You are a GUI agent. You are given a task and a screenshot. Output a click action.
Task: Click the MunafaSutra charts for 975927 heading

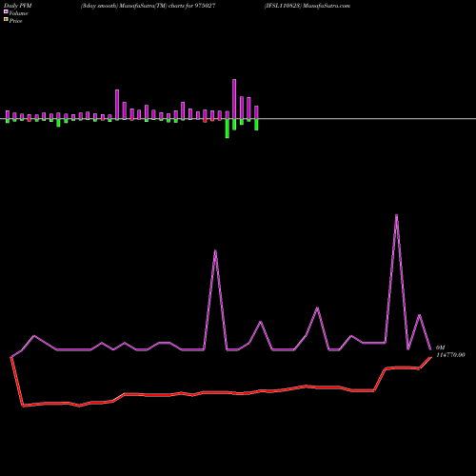[149, 6]
